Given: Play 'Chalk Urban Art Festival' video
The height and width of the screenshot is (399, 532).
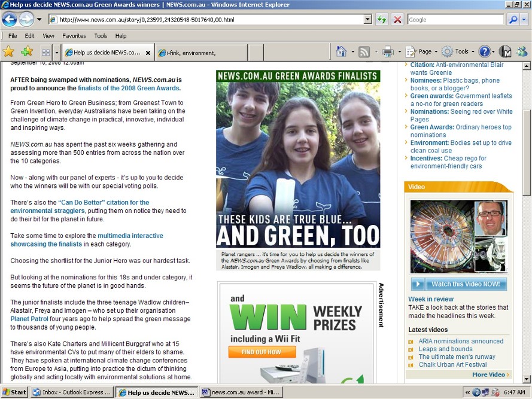Looking at the screenshot, I should pyautogui.click(x=452, y=364).
